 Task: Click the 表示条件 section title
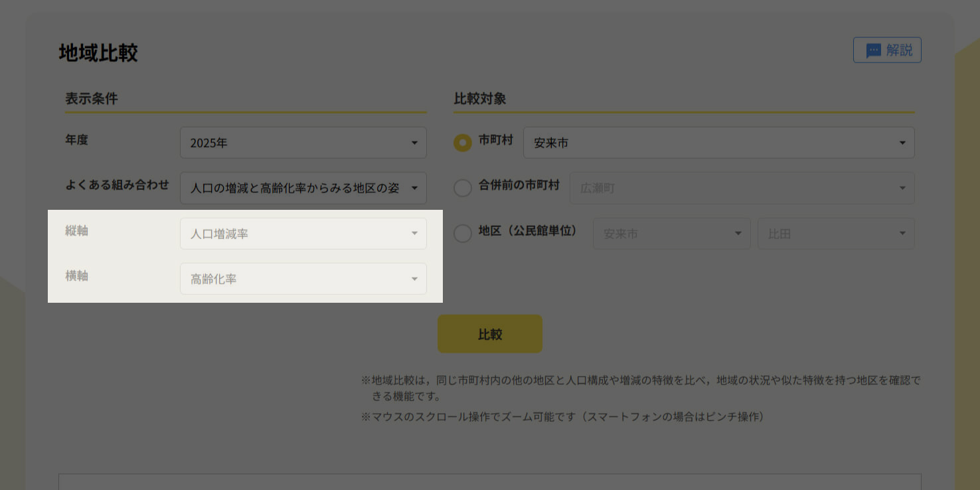(x=92, y=99)
